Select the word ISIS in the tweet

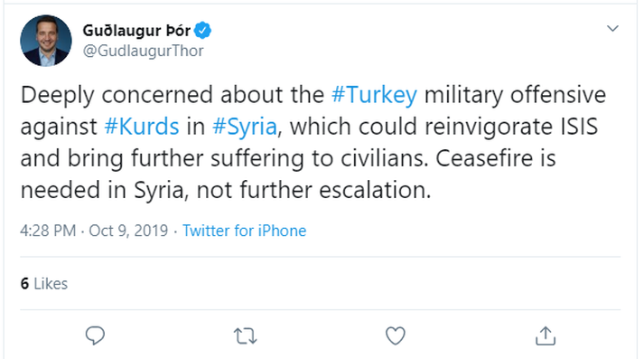click(x=579, y=127)
